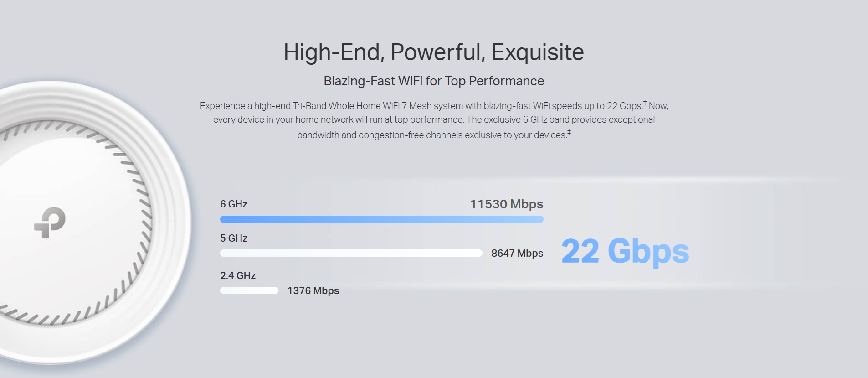Click the 6 GHz blue speed bar
The image size is (868, 378).
(381, 219)
